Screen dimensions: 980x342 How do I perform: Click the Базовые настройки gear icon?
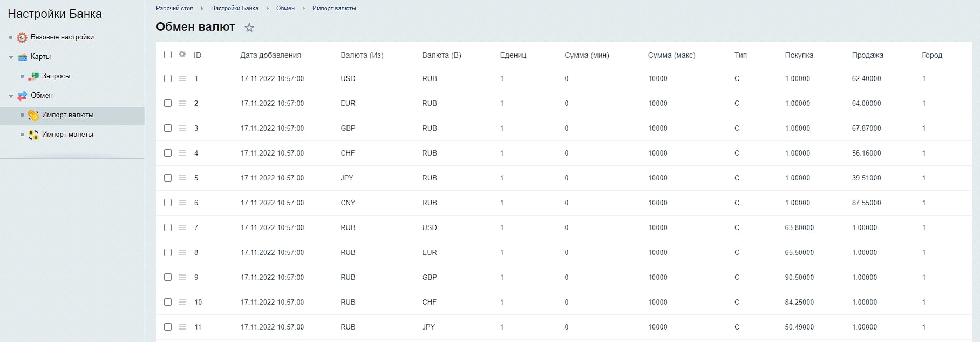coord(22,37)
